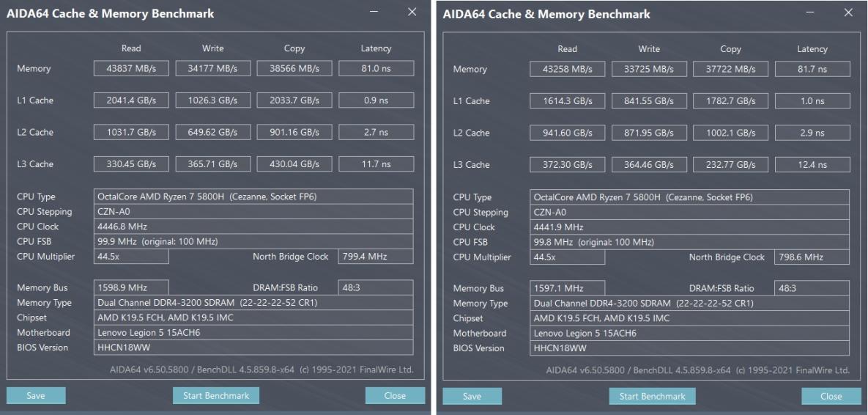This screenshot has height=415, width=868.
Task: Select right L1 Cache Latency 1.0 ns
Action: click(x=812, y=101)
